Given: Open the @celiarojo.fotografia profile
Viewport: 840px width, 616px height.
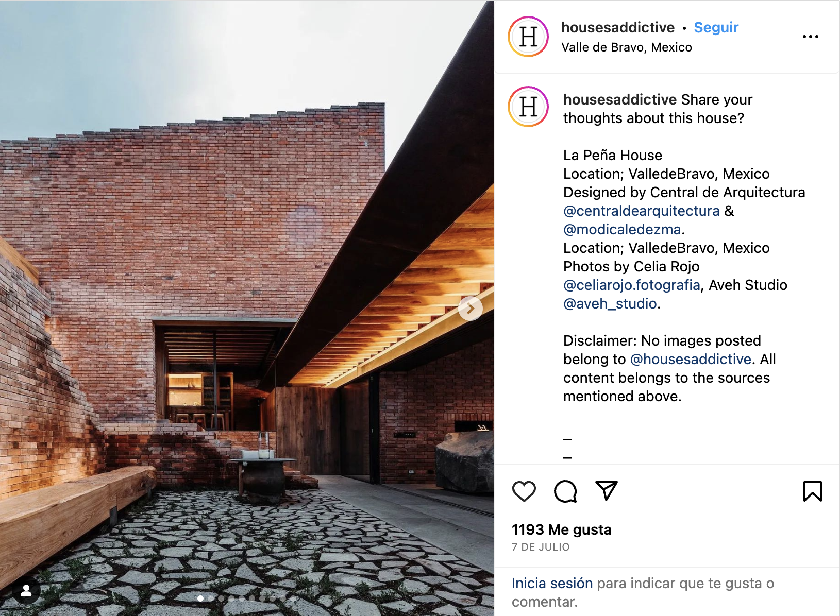Looking at the screenshot, I should 632,285.
